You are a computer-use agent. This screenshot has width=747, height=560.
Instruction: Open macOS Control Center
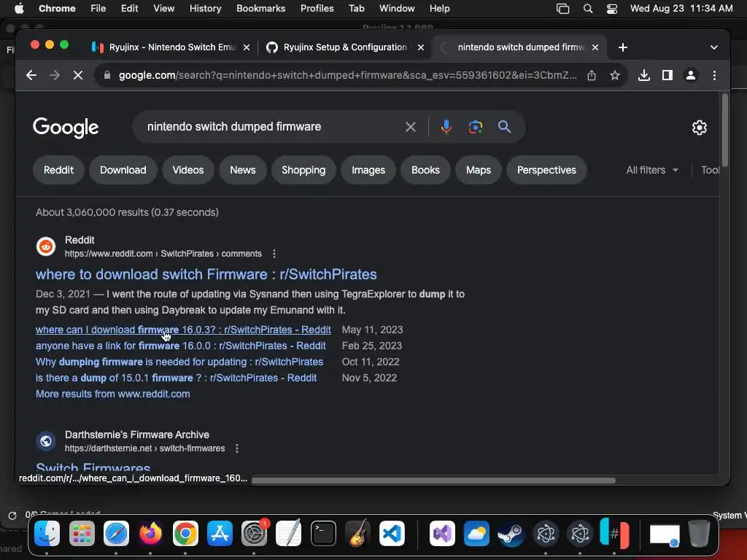coord(612,9)
